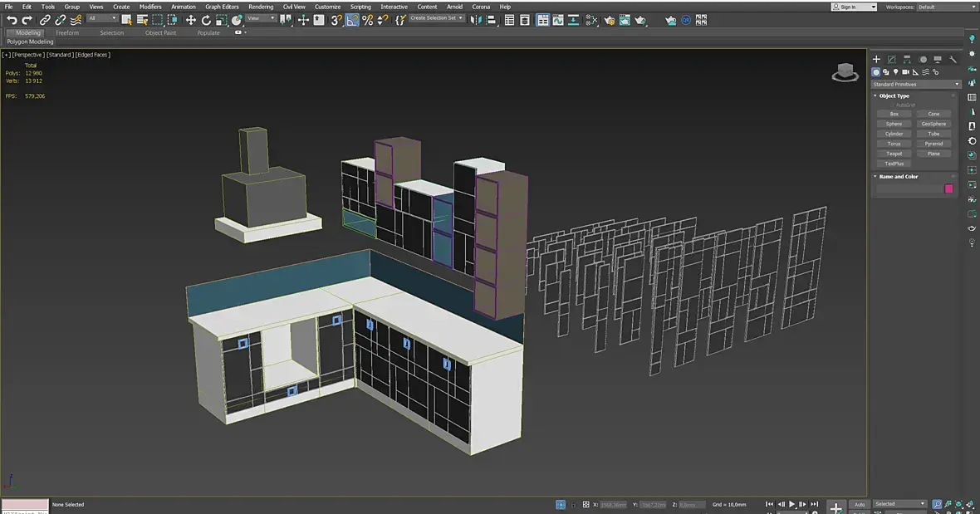Viewport: 980px width, 514px height.
Task: Click the Teapot primitive button
Action: click(894, 154)
